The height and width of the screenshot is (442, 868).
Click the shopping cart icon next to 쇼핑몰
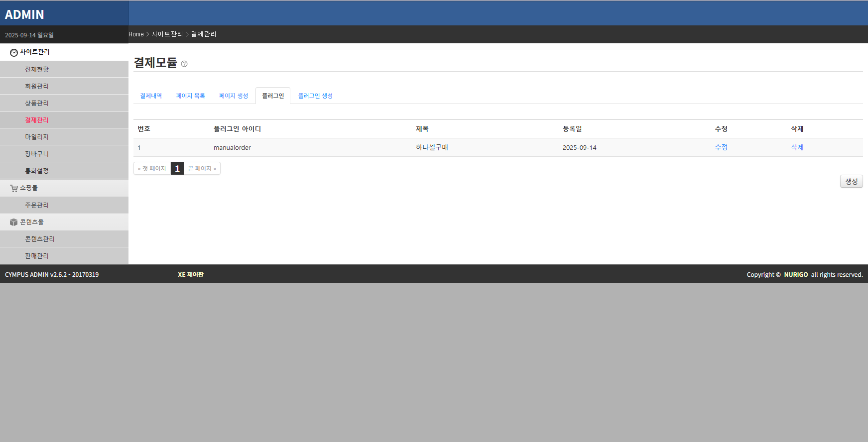[14, 188]
